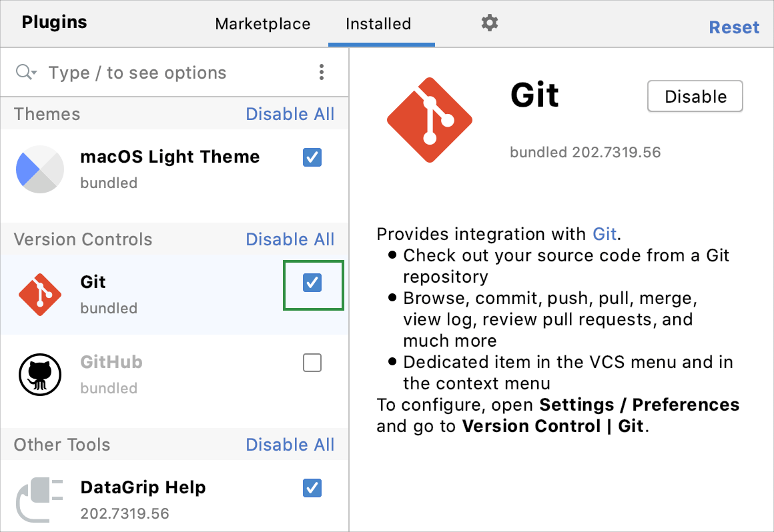
Task: Click the DataGrip Help plug icon
Action: [39, 499]
